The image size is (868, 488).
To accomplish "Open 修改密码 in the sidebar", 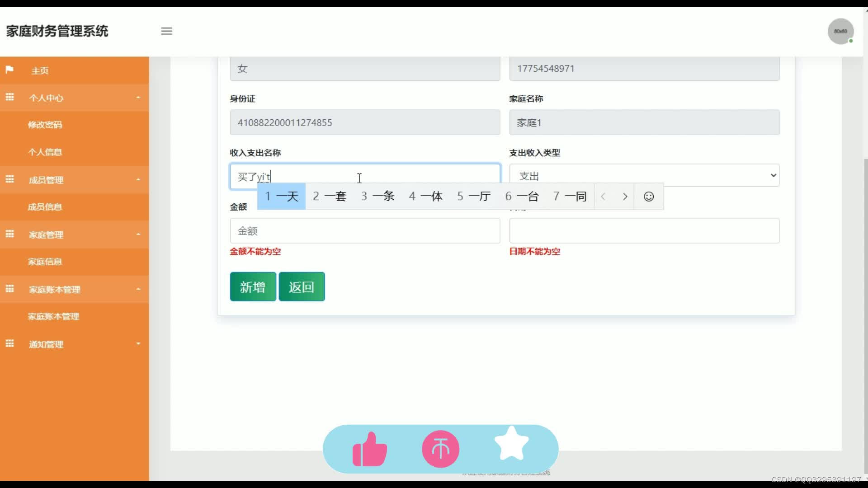I will pyautogui.click(x=45, y=125).
